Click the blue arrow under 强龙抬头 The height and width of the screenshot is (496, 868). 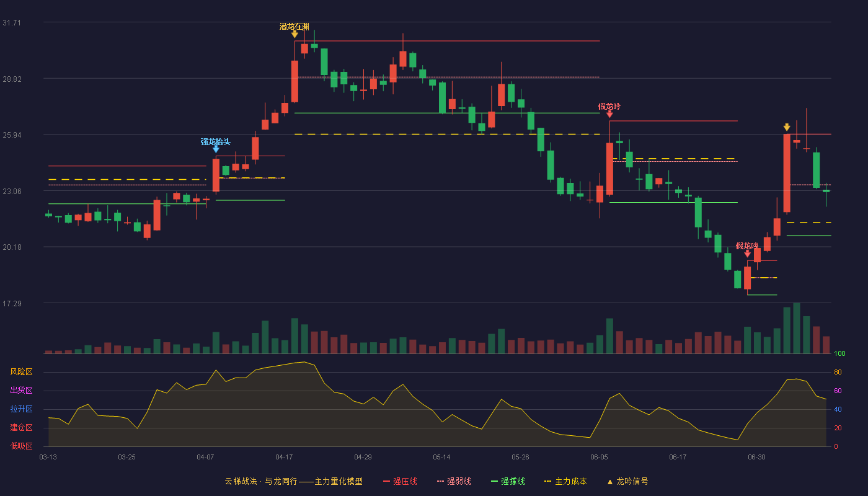coord(216,149)
